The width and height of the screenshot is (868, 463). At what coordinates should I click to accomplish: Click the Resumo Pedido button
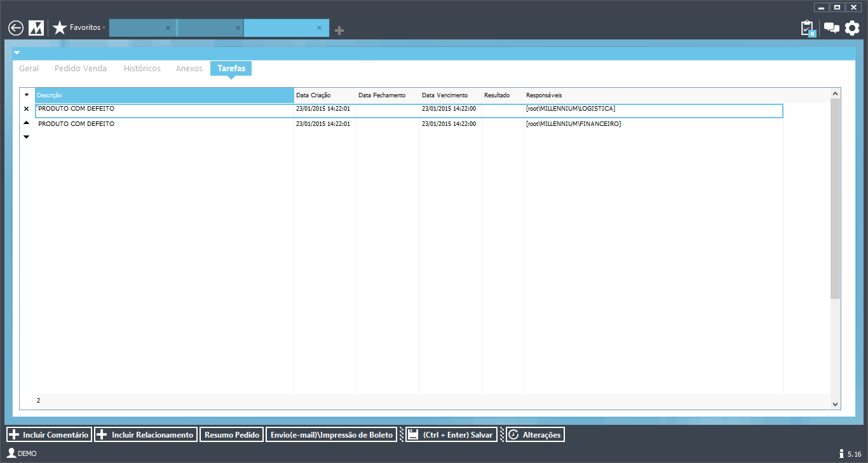(232, 435)
